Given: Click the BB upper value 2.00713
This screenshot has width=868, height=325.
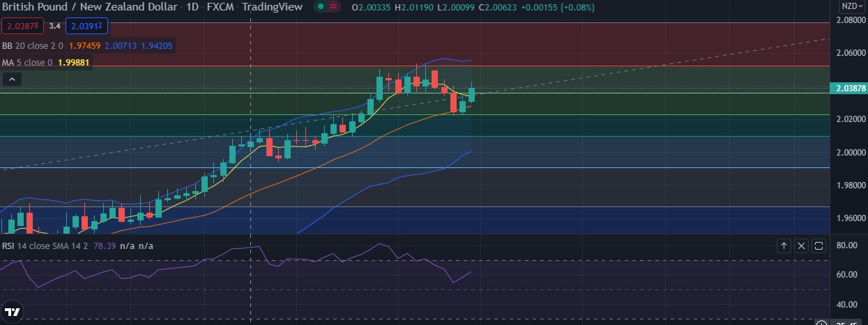Looking at the screenshot, I should click(120, 45).
